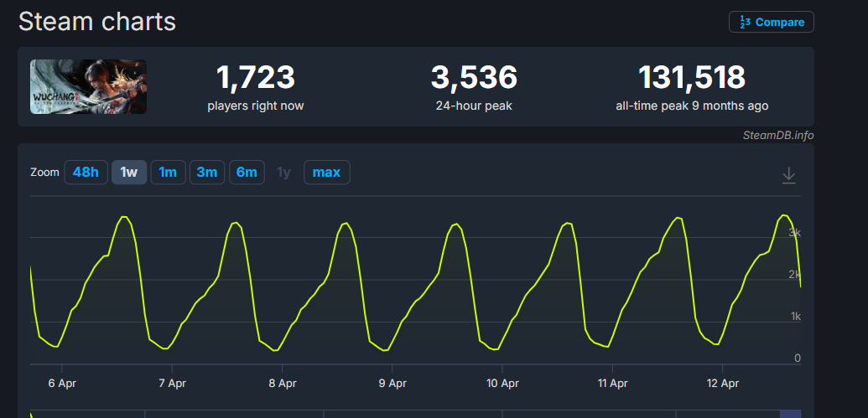Switch zoom to 1m

168,172
